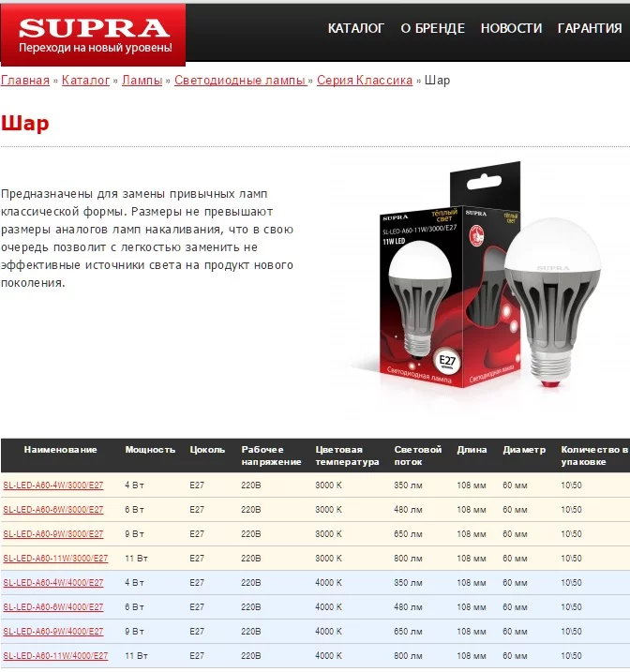
Task: Go to Лампы breadcrumb link
Action: point(142,81)
